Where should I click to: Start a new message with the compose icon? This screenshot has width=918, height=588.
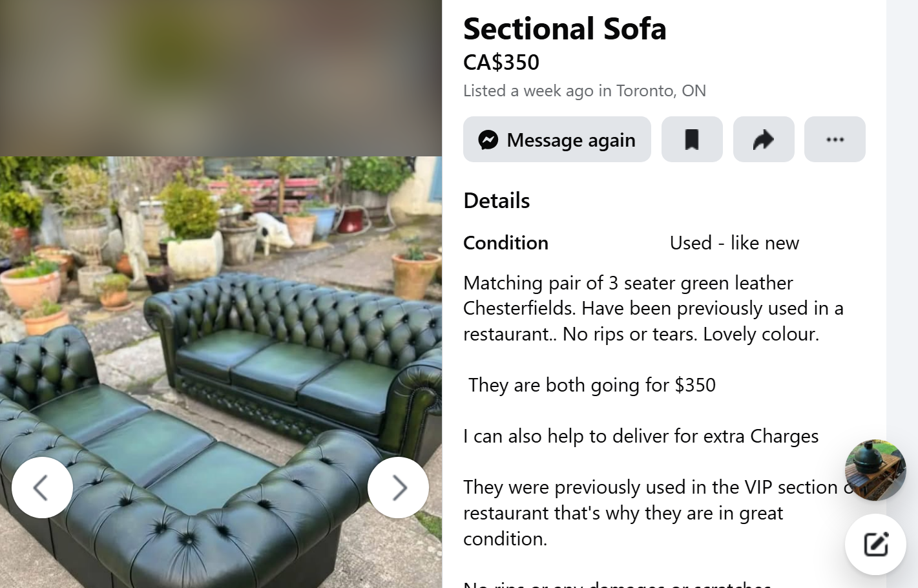pos(875,544)
